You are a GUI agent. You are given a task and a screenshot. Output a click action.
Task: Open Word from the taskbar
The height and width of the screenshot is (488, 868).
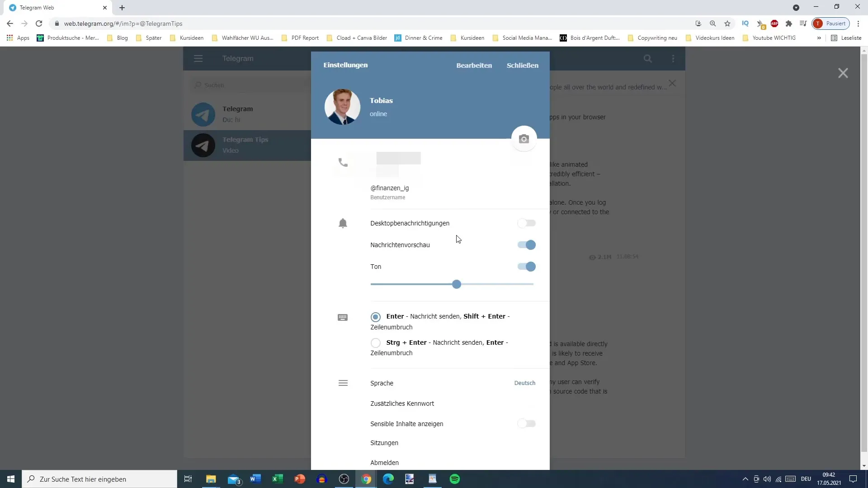point(255,479)
